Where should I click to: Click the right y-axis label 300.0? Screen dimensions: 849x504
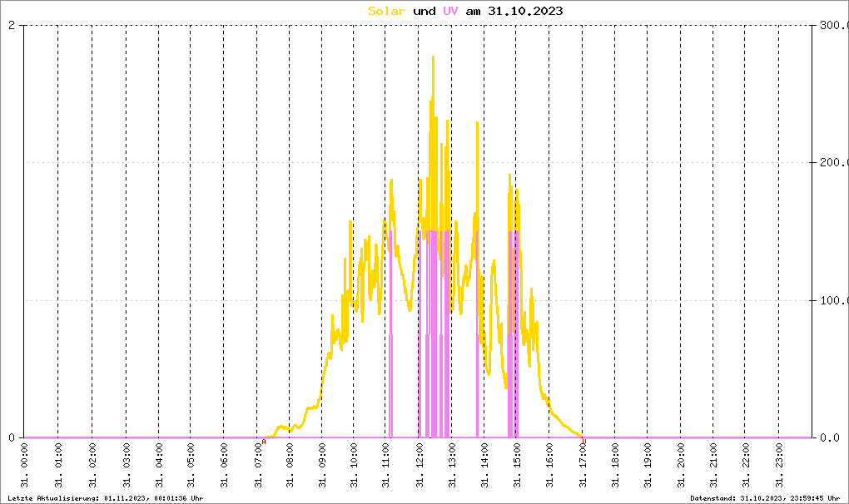click(x=831, y=25)
